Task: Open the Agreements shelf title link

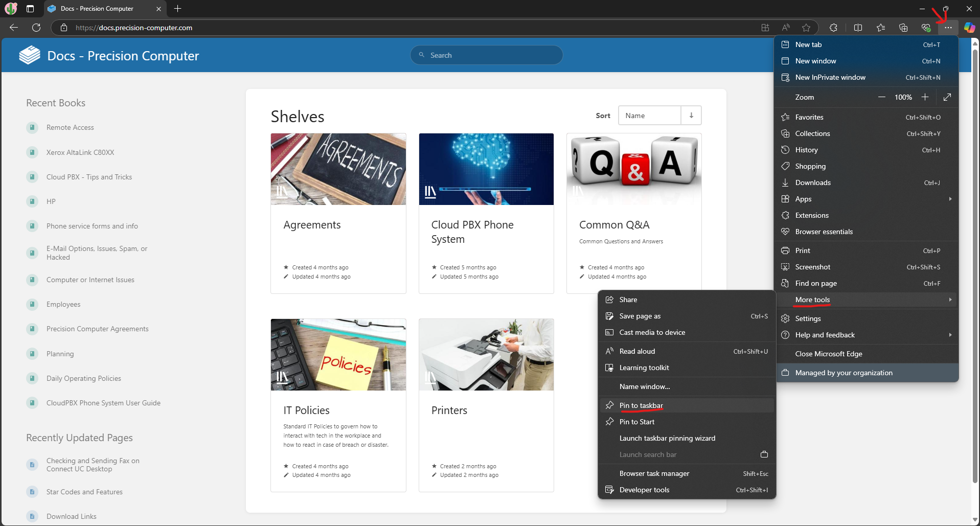Action: 312,225
